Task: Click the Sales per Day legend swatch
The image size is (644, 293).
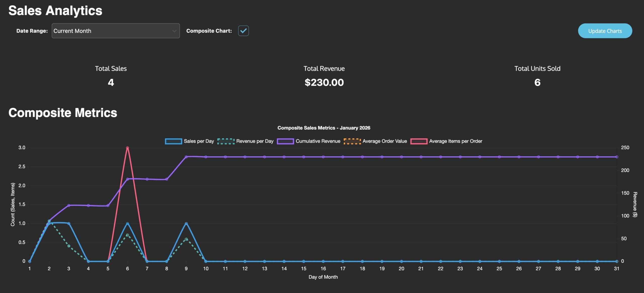Action: [x=173, y=141]
